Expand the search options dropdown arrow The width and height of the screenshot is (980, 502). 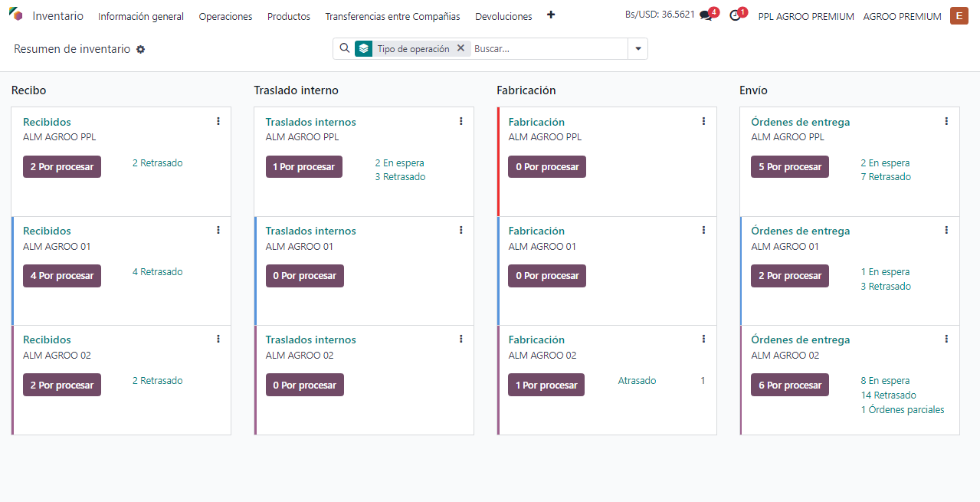tap(637, 48)
